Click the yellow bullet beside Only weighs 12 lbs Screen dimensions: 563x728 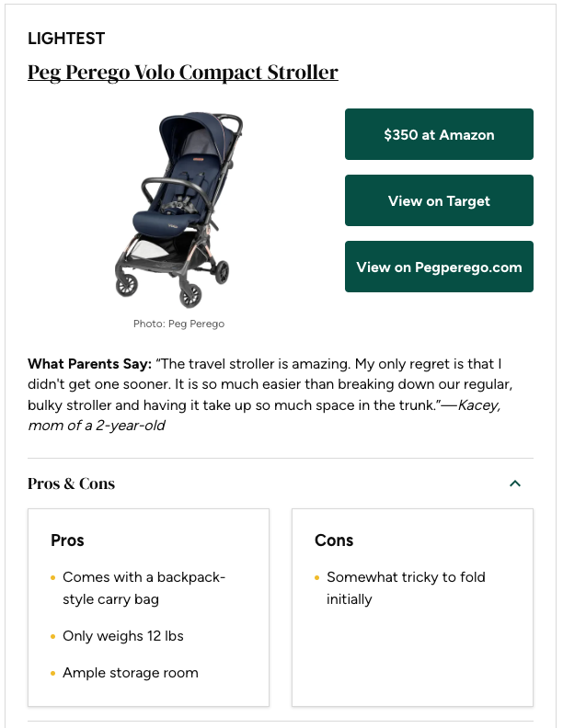click(53, 636)
